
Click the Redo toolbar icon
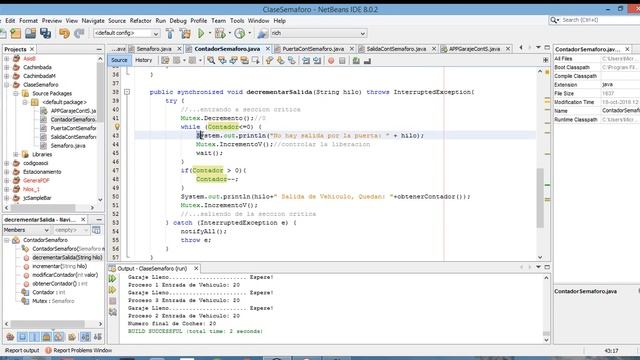point(79,33)
